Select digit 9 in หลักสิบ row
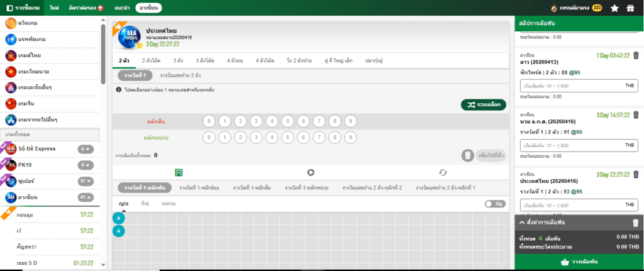Image resolution: width=644 pixels, height=271 pixels. (350, 121)
